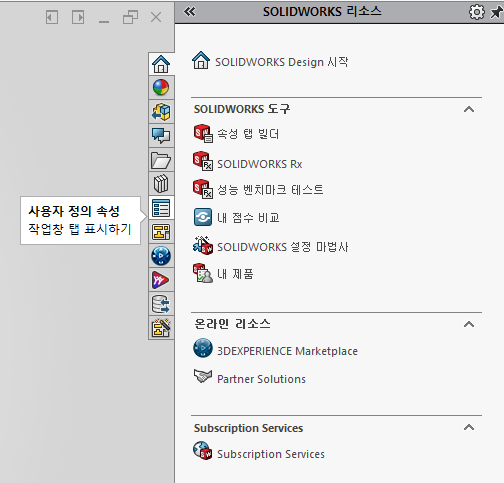
Task: Open 내 점수 비교 link
Action: (x=248, y=218)
